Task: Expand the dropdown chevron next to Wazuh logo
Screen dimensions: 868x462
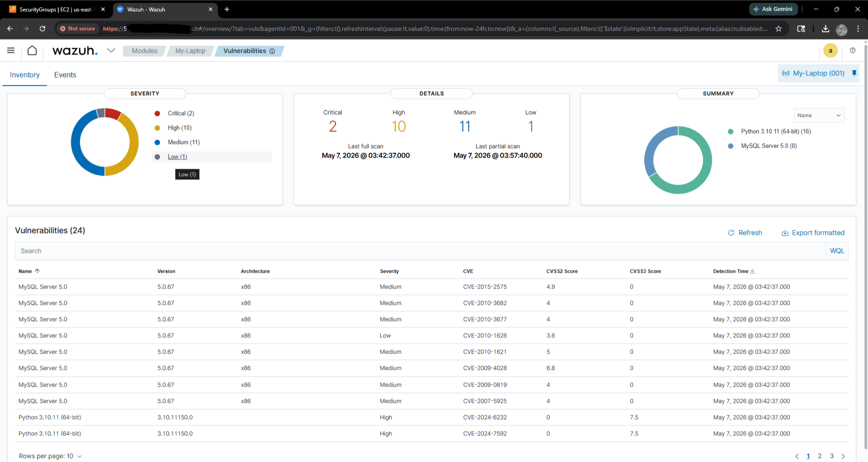Action: point(111,51)
